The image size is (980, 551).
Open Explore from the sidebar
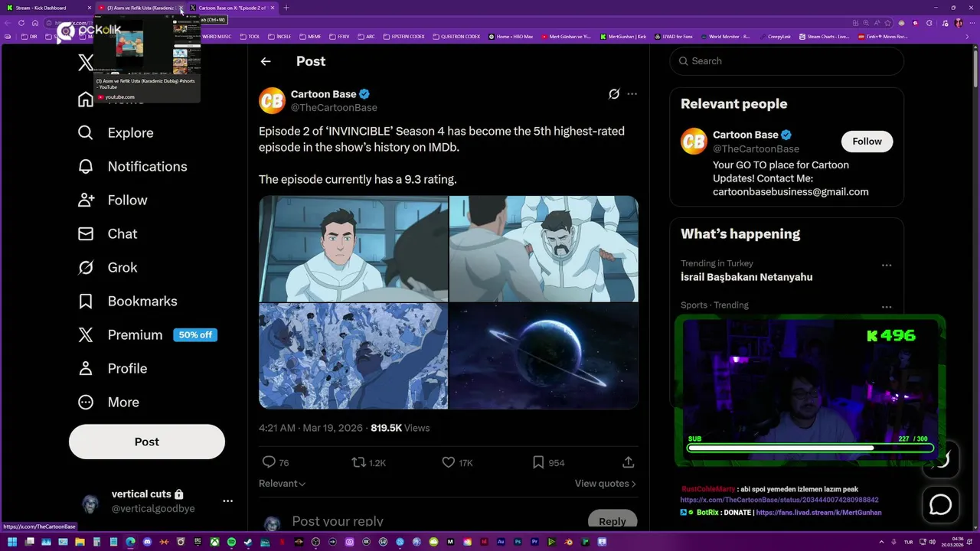pos(116,133)
